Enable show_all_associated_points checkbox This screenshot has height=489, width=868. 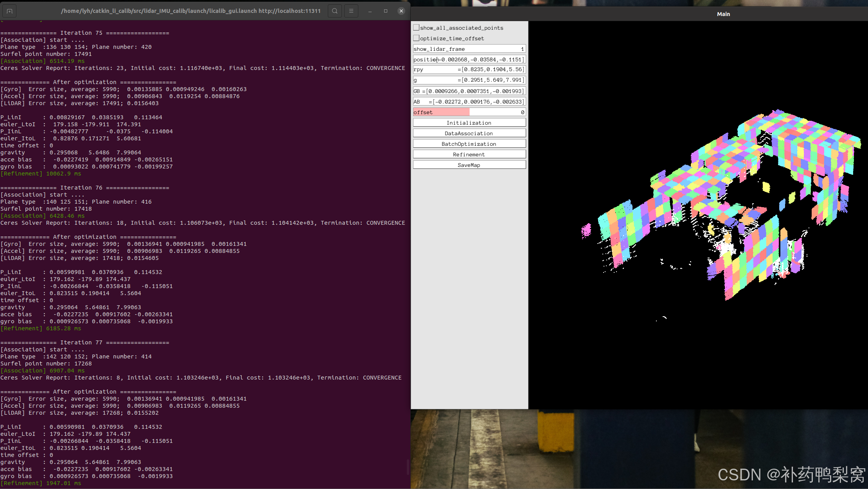[x=416, y=28]
